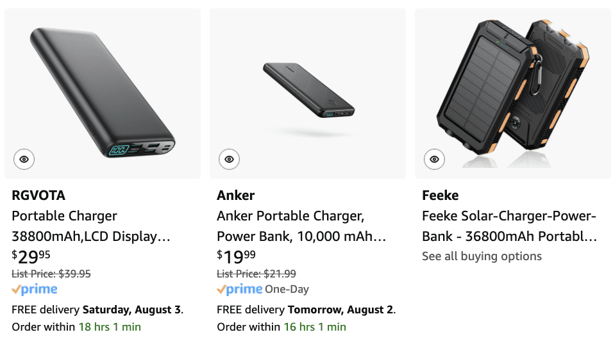The height and width of the screenshot is (364, 613).
Task: Open the Feeke solar power bank image
Action: tap(513, 93)
